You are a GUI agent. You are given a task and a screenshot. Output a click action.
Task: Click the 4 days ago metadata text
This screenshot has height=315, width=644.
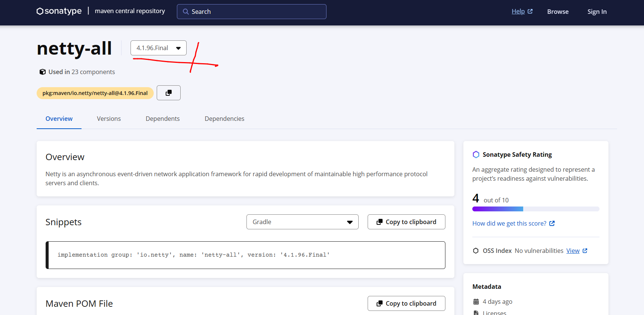point(497,302)
